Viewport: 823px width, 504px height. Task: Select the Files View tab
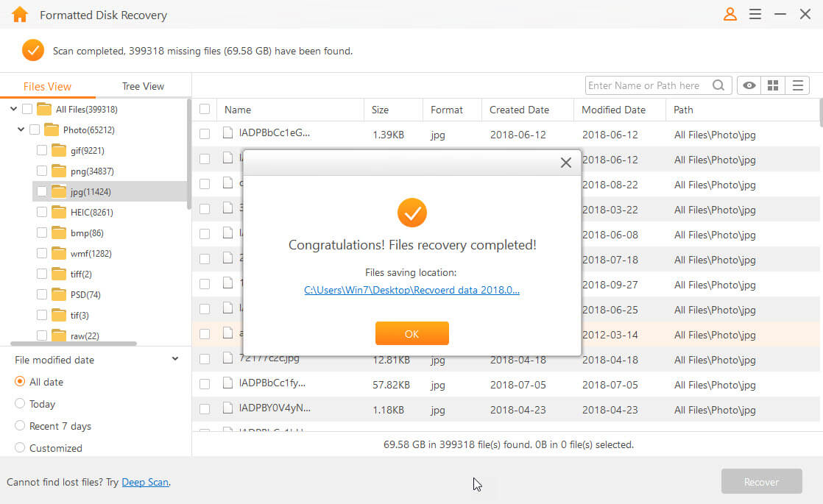point(47,85)
